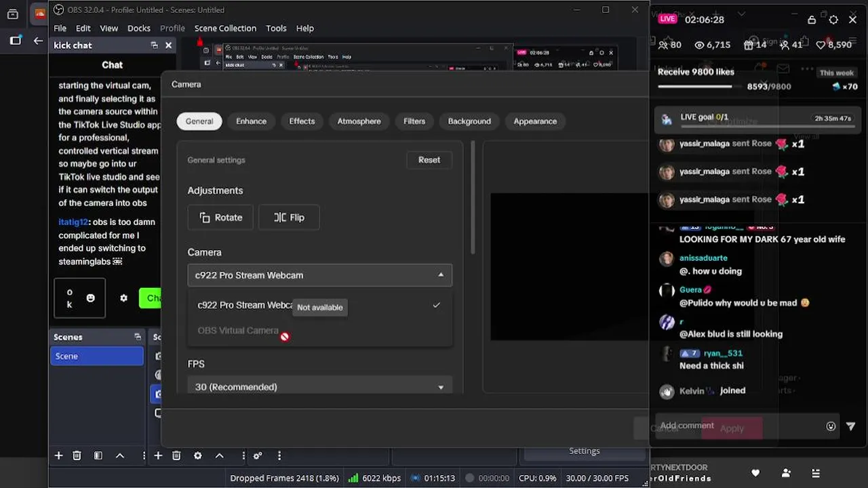Click the camera settings vertical scrollbar
This screenshot has height=488, width=868.
coord(473,198)
